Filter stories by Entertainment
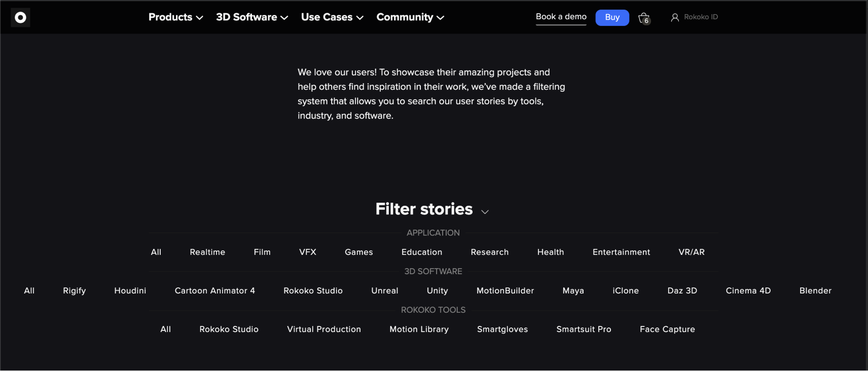This screenshot has width=868, height=371. (x=621, y=252)
